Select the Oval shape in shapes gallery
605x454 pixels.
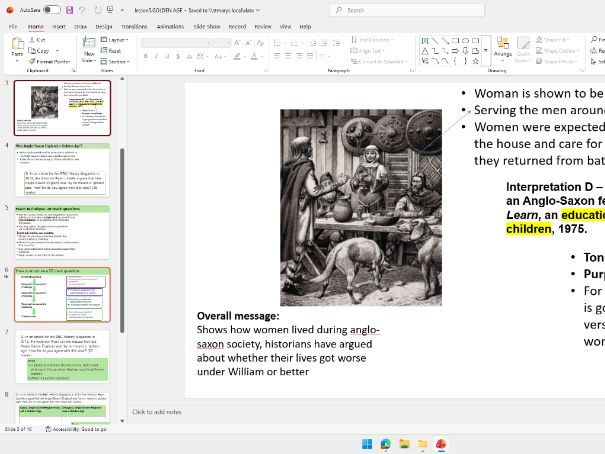point(465,41)
